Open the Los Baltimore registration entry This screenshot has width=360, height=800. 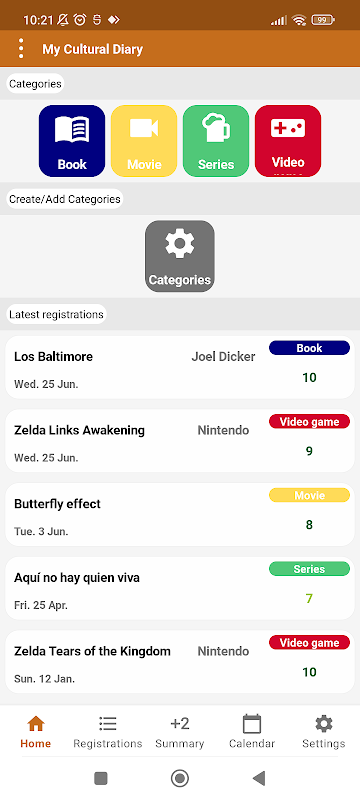tap(179, 367)
